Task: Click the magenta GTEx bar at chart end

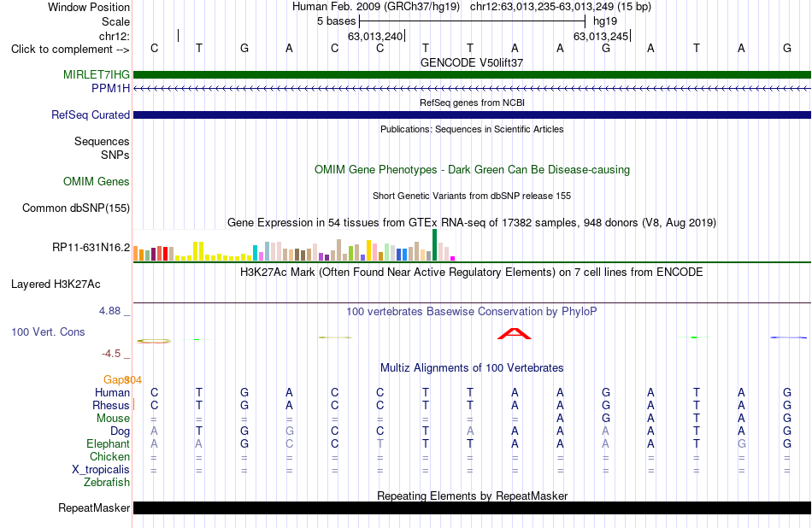Action: (453, 258)
